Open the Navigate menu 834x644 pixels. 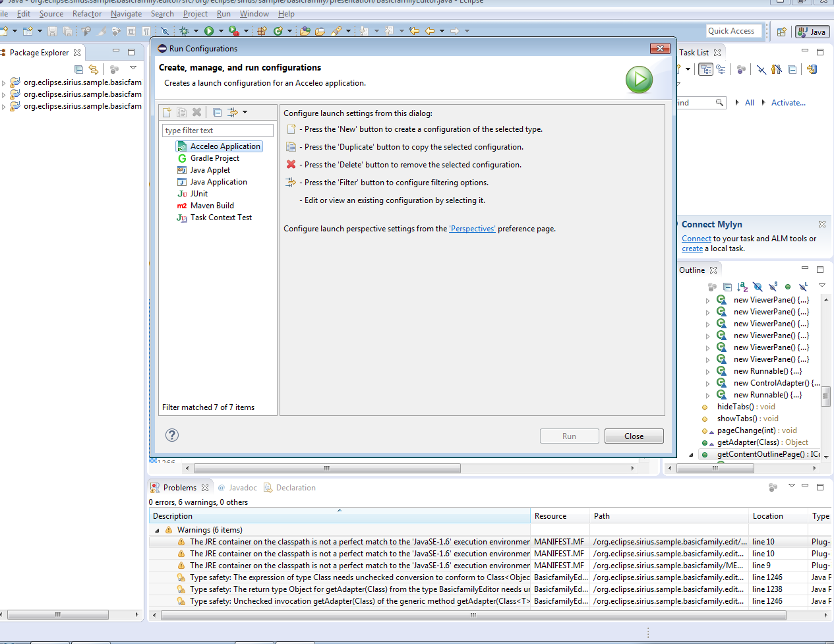[126, 14]
